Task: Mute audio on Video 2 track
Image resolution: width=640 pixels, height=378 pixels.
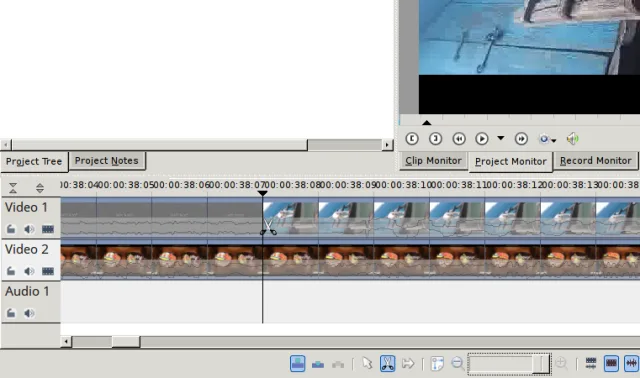Action: click(x=29, y=271)
